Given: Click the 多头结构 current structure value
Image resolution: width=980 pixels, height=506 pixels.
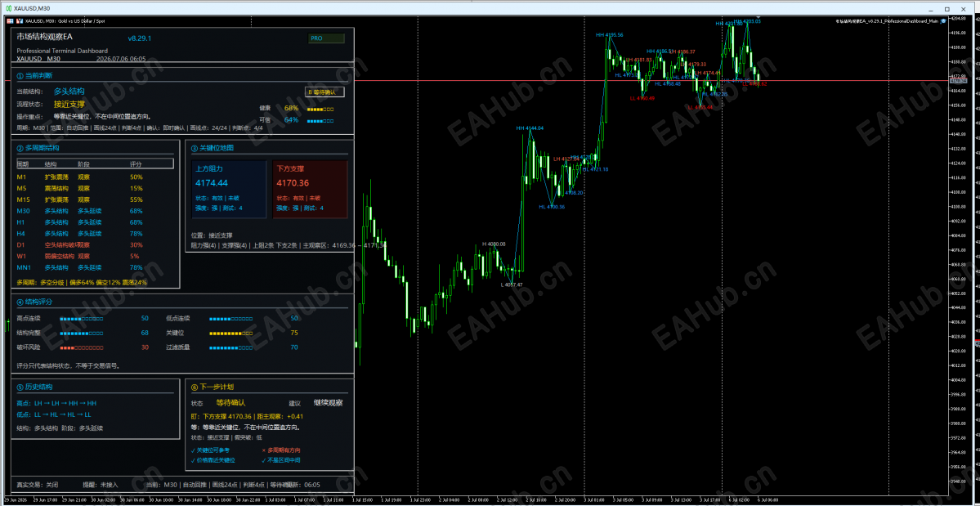Looking at the screenshot, I should click(x=69, y=92).
